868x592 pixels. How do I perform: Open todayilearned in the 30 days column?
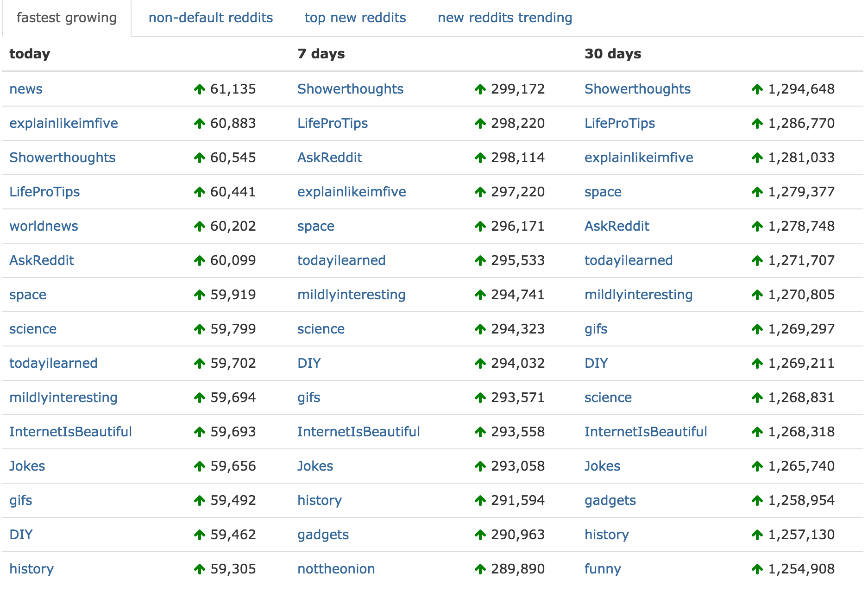coord(629,260)
